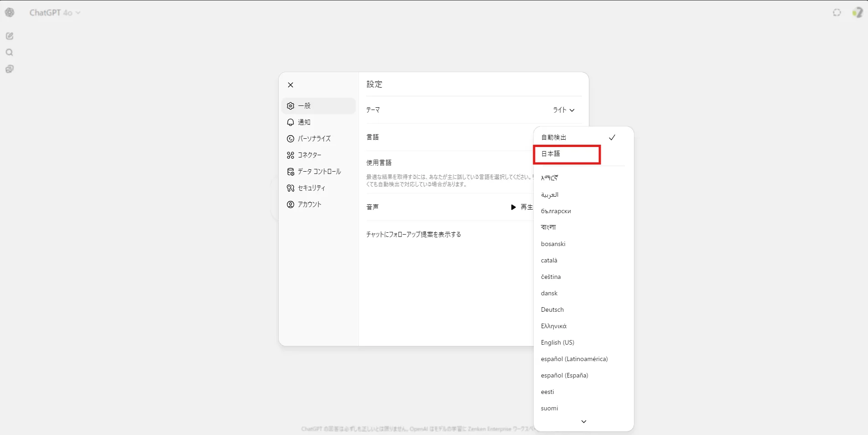
Task: Click the new chat pencil icon
Action: click(10, 36)
